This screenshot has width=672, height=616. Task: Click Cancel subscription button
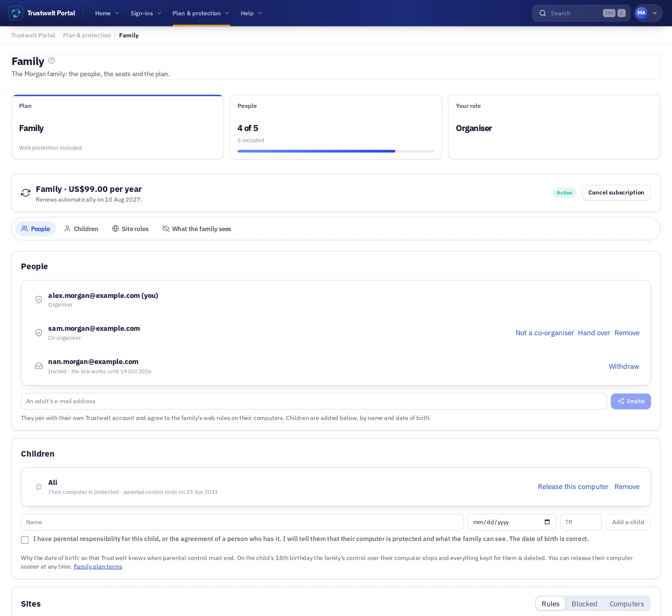pyautogui.click(x=616, y=193)
